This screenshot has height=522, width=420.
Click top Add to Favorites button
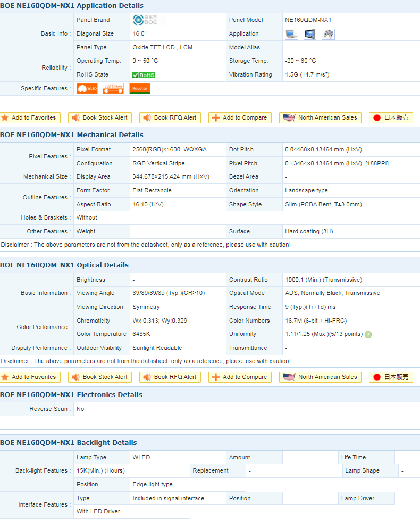[x=30, y=117]
